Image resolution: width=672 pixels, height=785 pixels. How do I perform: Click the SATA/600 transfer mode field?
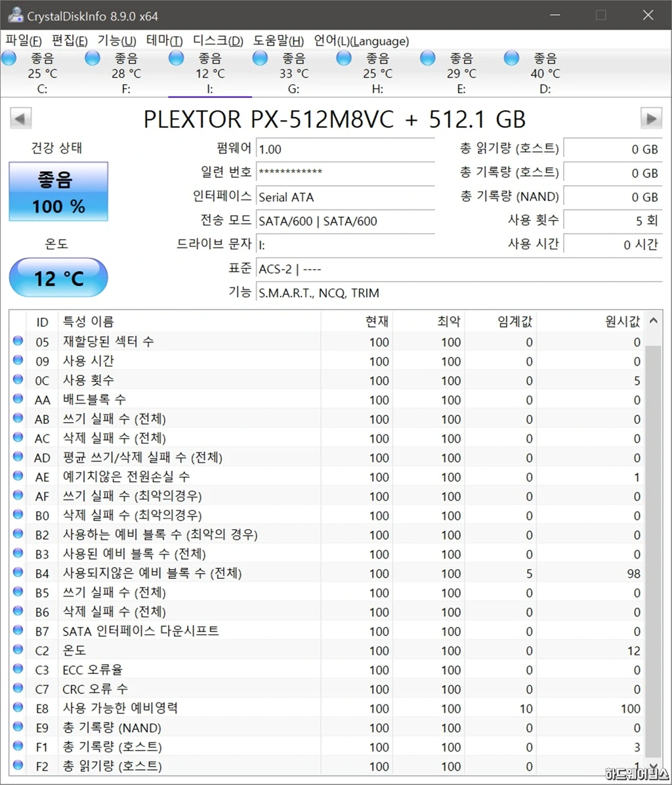coord(345,221)
